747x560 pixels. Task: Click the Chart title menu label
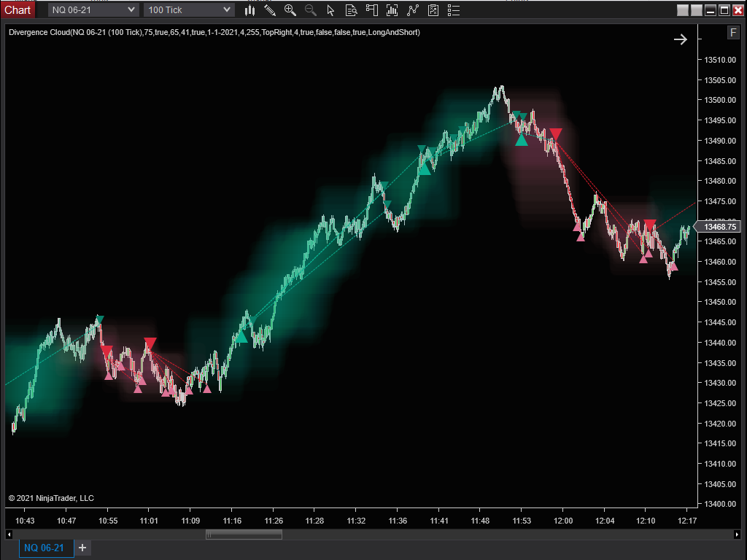18,9
